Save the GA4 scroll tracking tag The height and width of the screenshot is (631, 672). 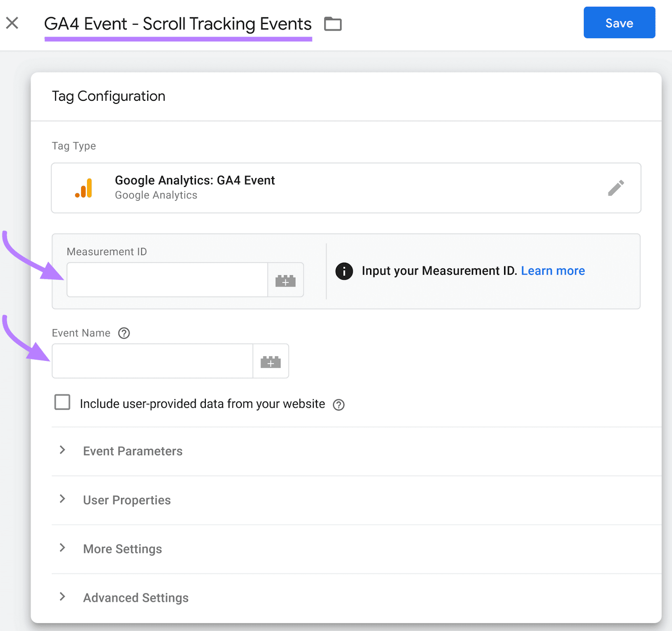pos(619,23)
